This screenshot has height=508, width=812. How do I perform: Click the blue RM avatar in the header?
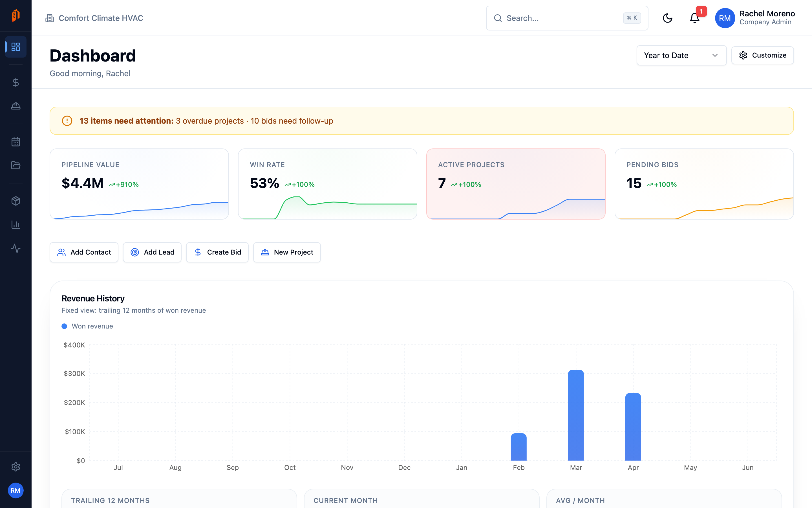[725, 18]
